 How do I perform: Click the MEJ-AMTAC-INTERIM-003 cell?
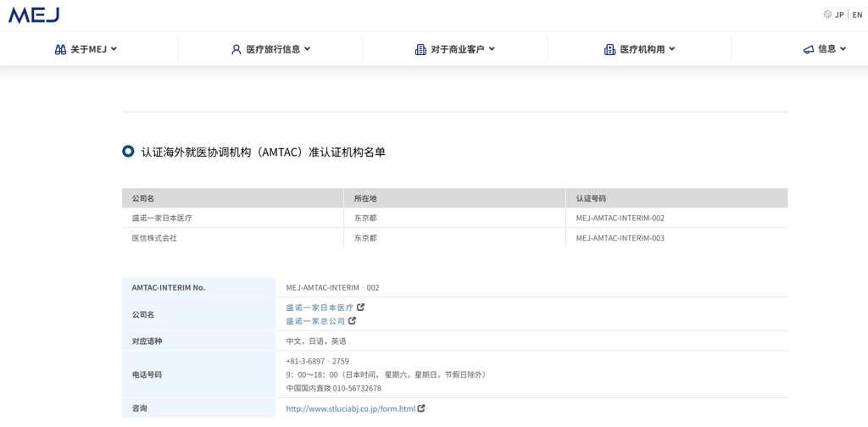676,238
